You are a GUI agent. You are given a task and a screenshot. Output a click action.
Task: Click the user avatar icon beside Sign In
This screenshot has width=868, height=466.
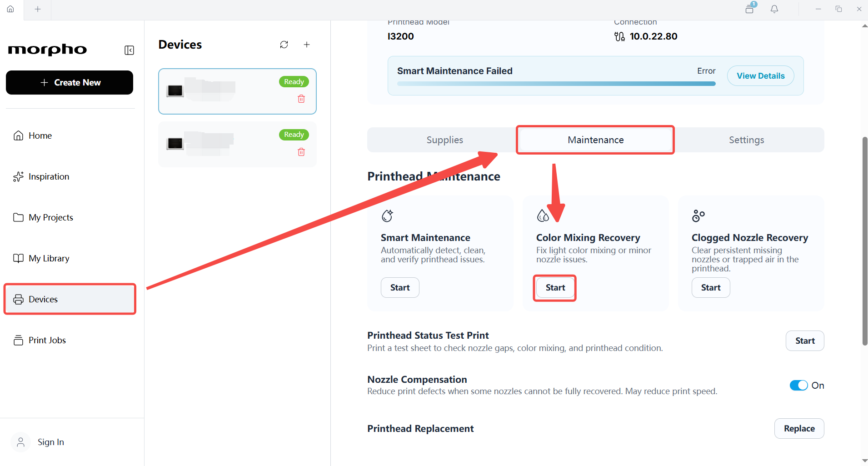21,442
